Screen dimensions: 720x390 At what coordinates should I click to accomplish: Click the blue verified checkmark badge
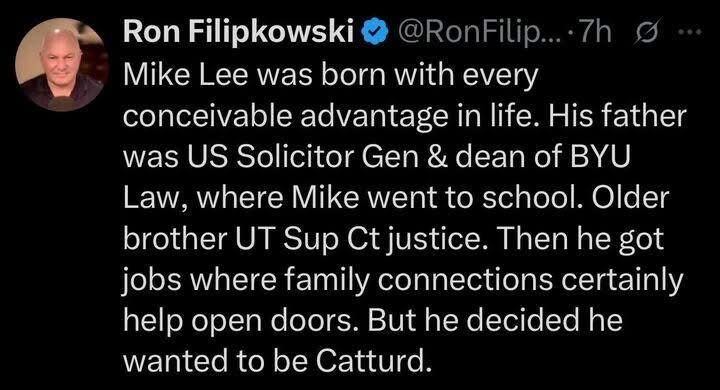376,33
